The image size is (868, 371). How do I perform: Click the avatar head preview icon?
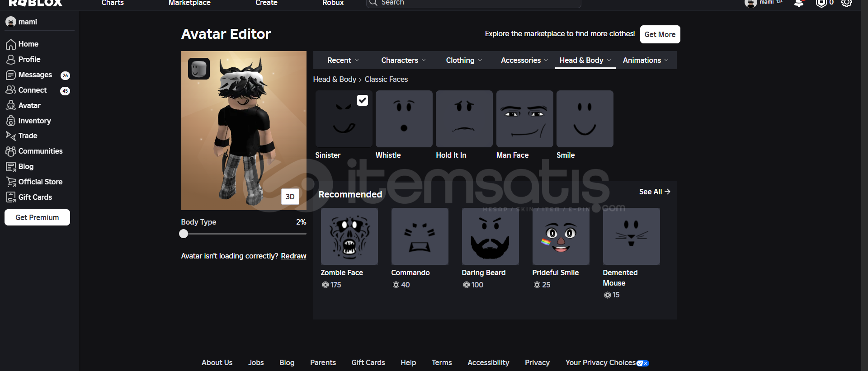pos(199,69)
